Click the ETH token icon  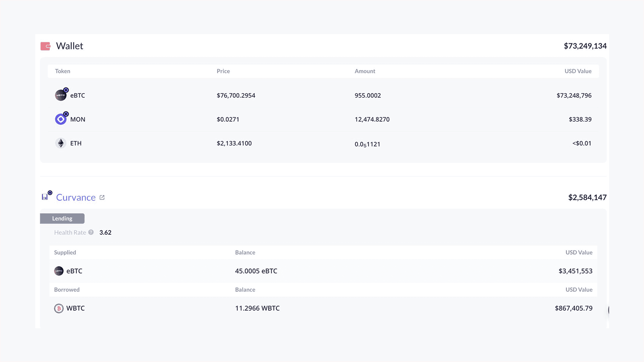point(61,143)
